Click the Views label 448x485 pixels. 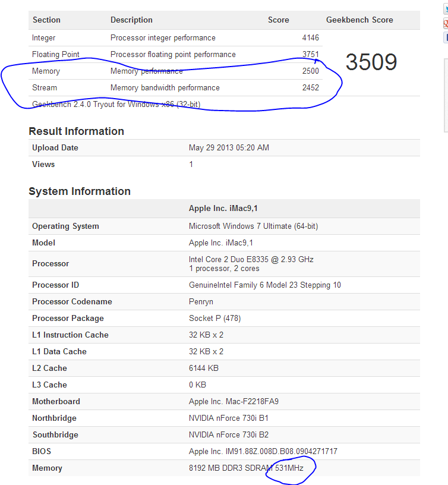pos(43,164)
